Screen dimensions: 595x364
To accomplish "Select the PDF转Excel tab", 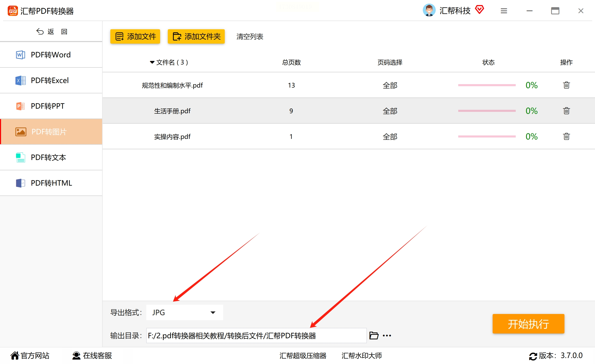I will (51, 80).
